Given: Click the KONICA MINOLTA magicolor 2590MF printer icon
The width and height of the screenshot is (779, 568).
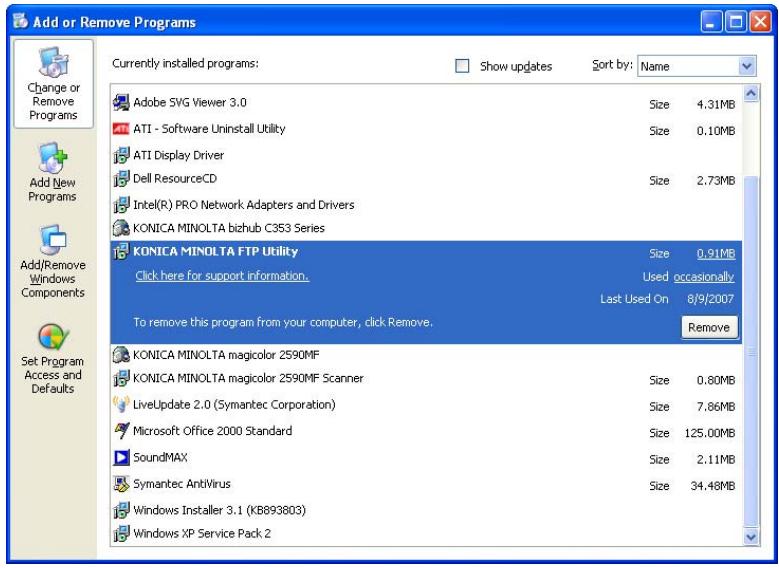Looking at the screenshot, I should [x=121, y=355].
